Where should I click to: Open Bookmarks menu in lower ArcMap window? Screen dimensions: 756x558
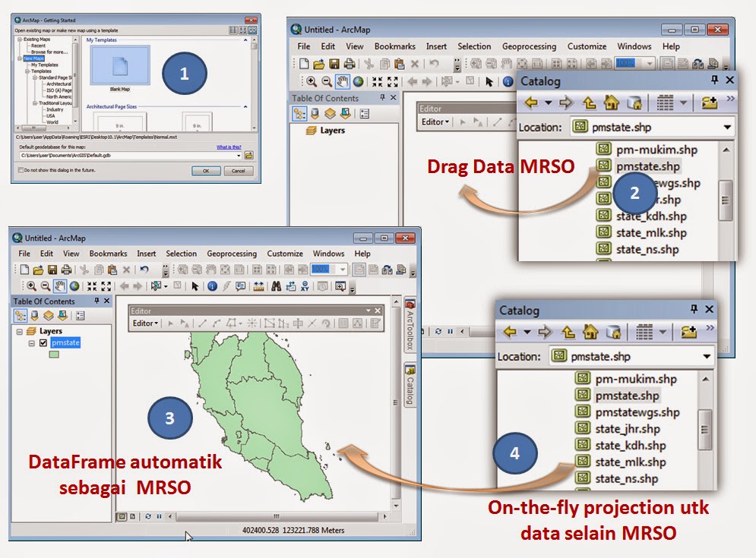click(108, 254)
